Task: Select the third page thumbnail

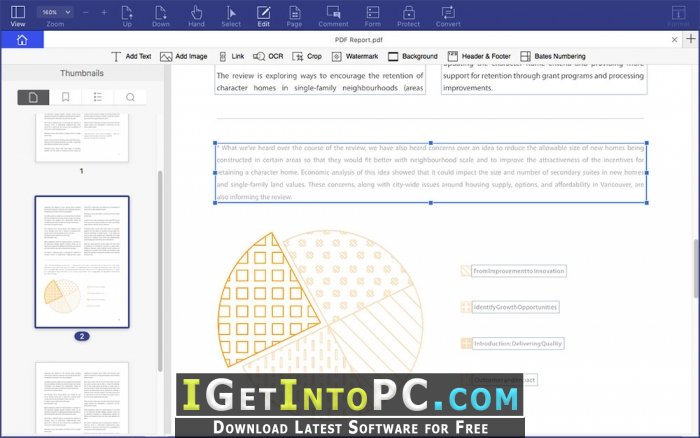Action: pos(82,398)
